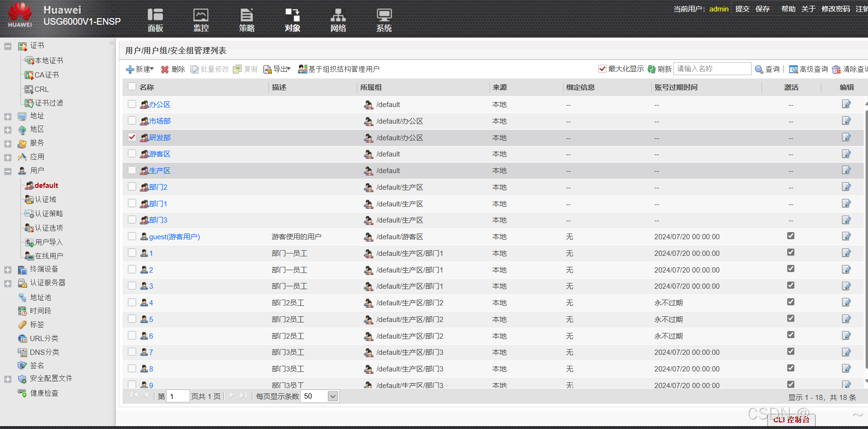Screen dimensions: 868x429
Task: Click the 删除 delete icon button
Action: pos(173,69)
